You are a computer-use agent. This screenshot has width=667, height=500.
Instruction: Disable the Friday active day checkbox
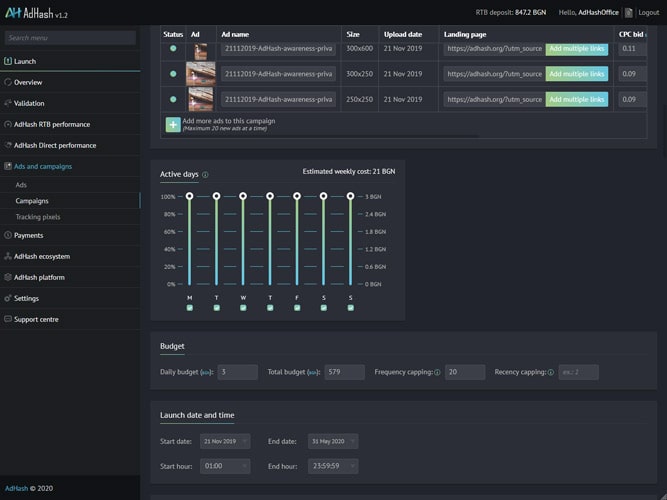pyautogui.click(x=296, y=308)
